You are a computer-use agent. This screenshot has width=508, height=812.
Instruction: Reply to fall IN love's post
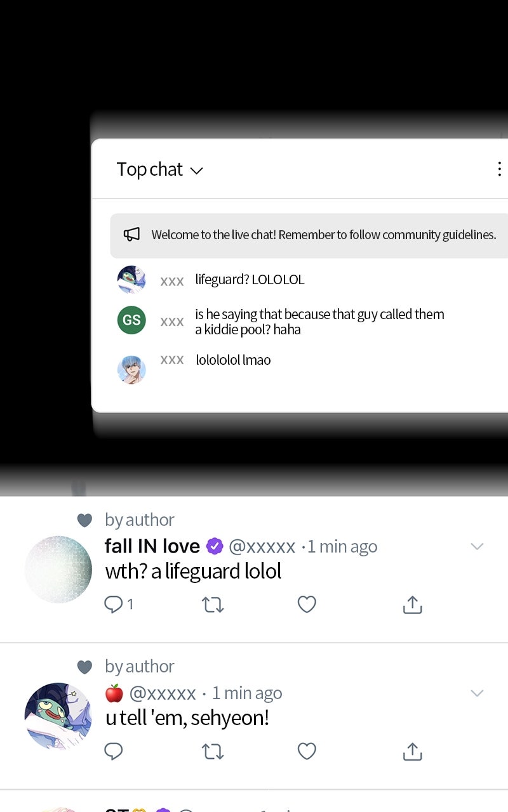[x=114, y=605]
